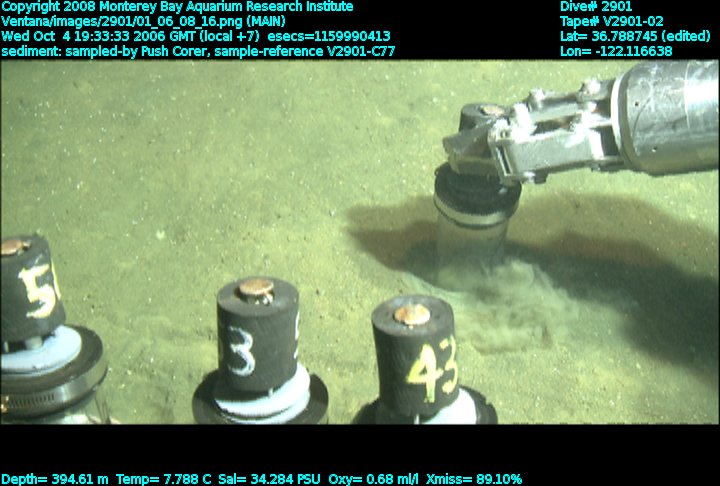The width and height of the screenshot is (720, 486).
Task: Click the 'Sal= 34.284 PSU' readout
Action: (270, 480)
